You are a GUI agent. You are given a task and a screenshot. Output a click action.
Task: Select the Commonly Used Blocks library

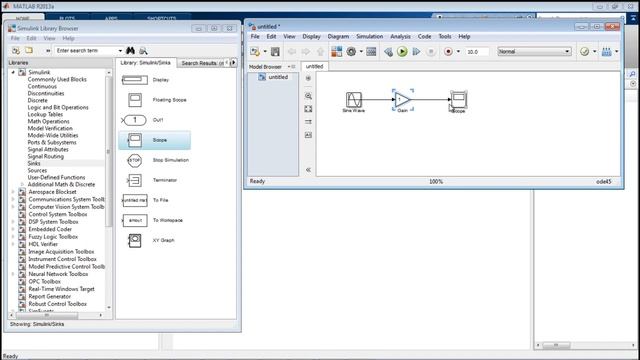point(57,80)
